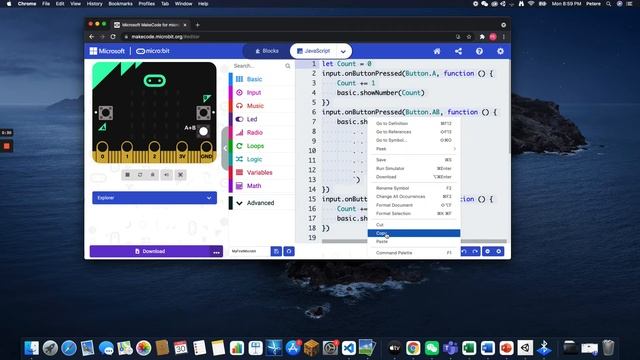Collapse the simulator with the side arrow handle
Screen dimensions: 640x360
tap(225, 148)
